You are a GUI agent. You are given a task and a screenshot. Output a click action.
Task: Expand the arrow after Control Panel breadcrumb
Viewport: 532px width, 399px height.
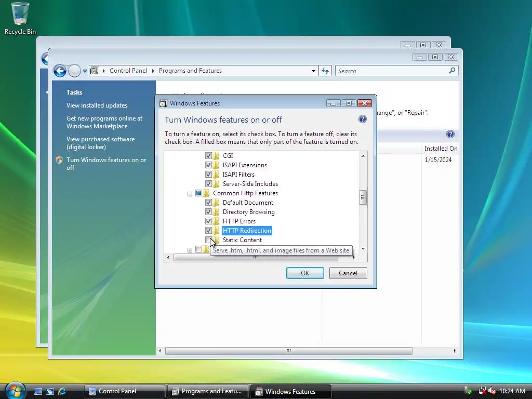click(x=153, y=71)
